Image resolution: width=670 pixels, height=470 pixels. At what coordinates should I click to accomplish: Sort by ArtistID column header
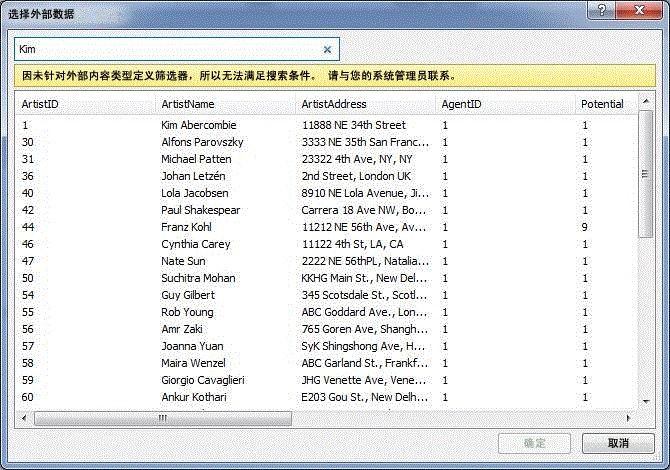tap(85, 104)
